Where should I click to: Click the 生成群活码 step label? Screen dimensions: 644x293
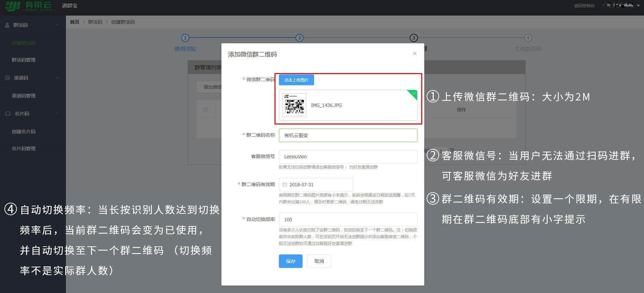click(x=528, y=49)
